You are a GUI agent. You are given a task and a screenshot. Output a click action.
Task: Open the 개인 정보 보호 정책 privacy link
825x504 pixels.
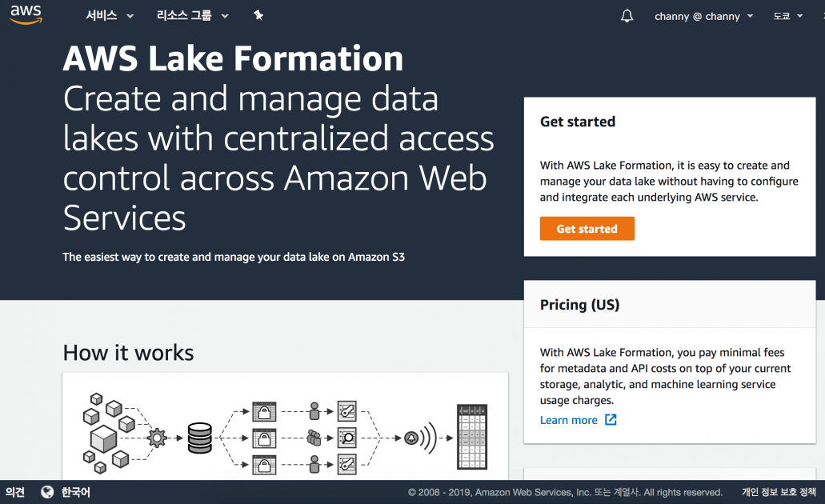779,492
